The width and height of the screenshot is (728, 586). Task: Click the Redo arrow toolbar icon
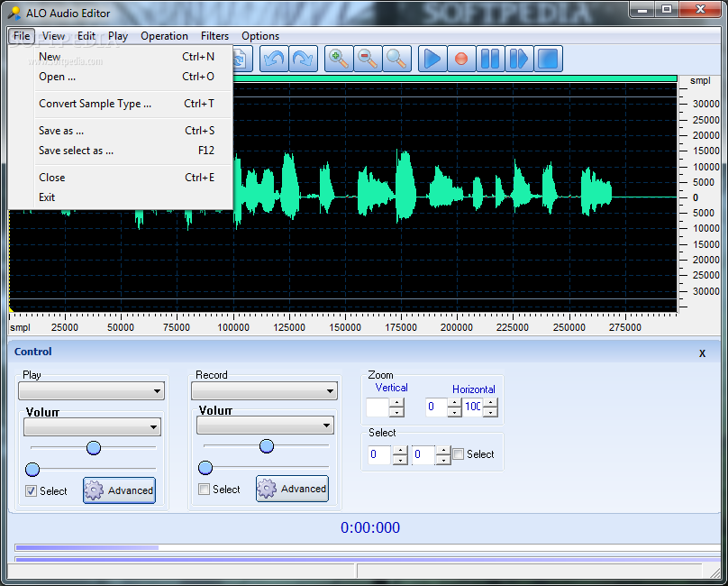(x=304, y=60)
